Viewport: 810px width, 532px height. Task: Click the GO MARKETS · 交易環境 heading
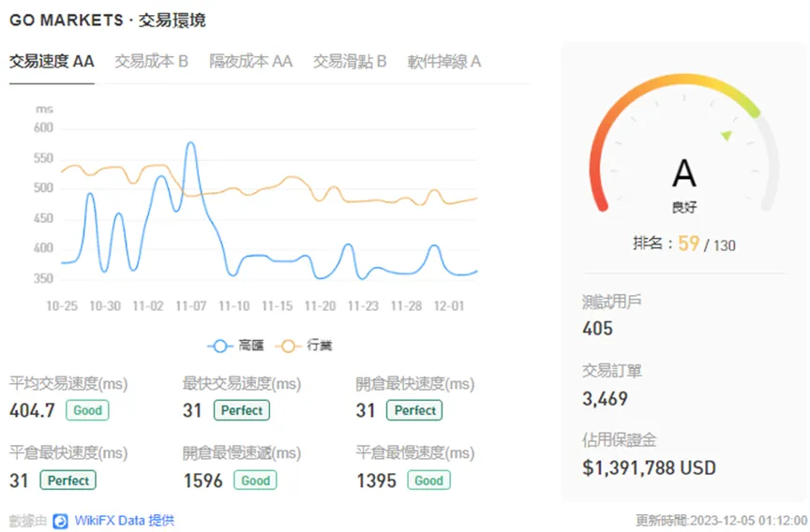[108, 20]
